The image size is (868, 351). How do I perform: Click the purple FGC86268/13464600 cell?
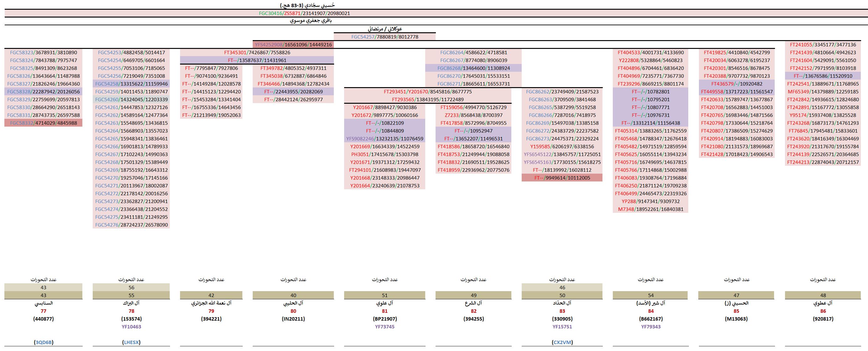point(473,68)
